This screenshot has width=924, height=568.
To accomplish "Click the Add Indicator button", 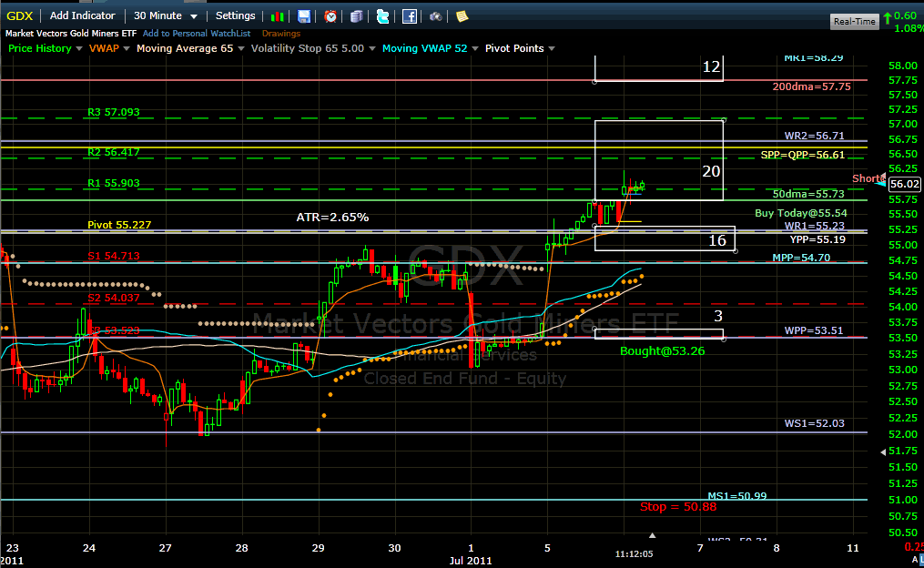I will [x=83, y=15].
